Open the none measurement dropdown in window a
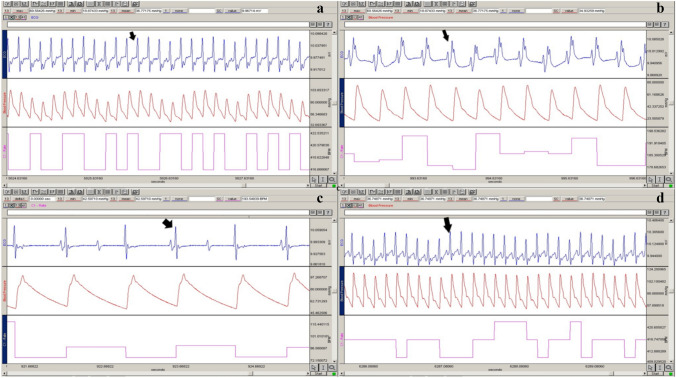676x378 pixels. pos(179,10)
